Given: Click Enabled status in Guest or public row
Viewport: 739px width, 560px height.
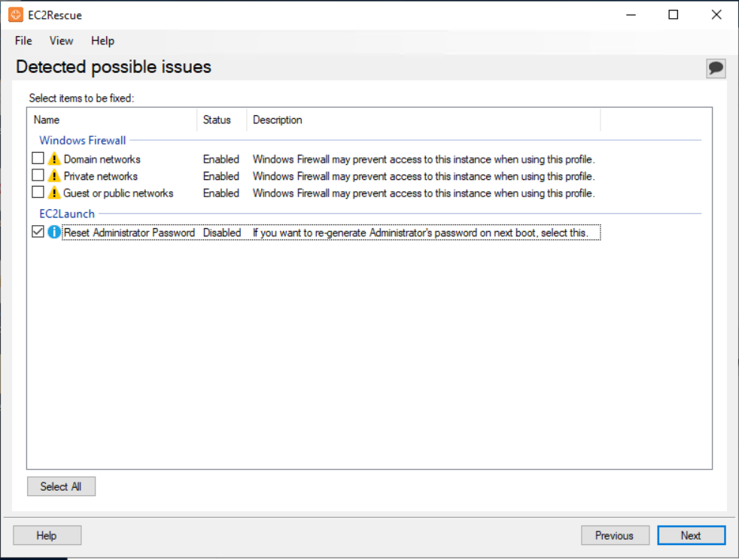Looking at the screenshot, I should coord(221,193).
